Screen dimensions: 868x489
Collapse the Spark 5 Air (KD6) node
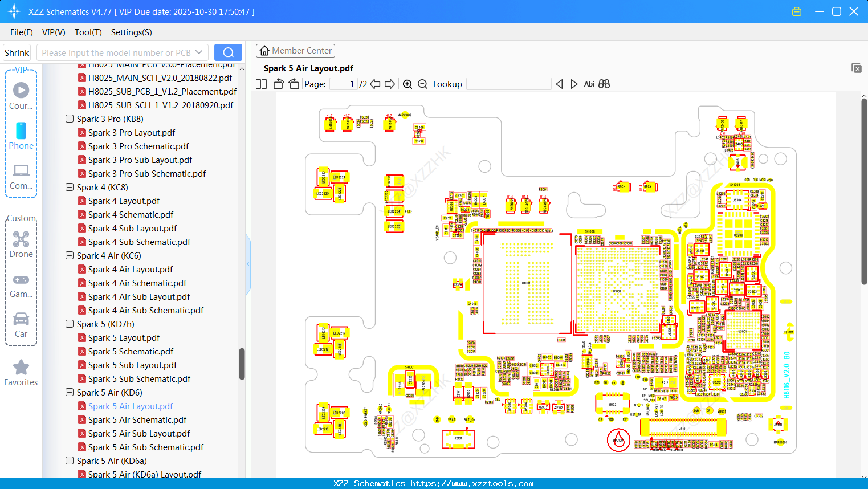click(x=69, y=392)
